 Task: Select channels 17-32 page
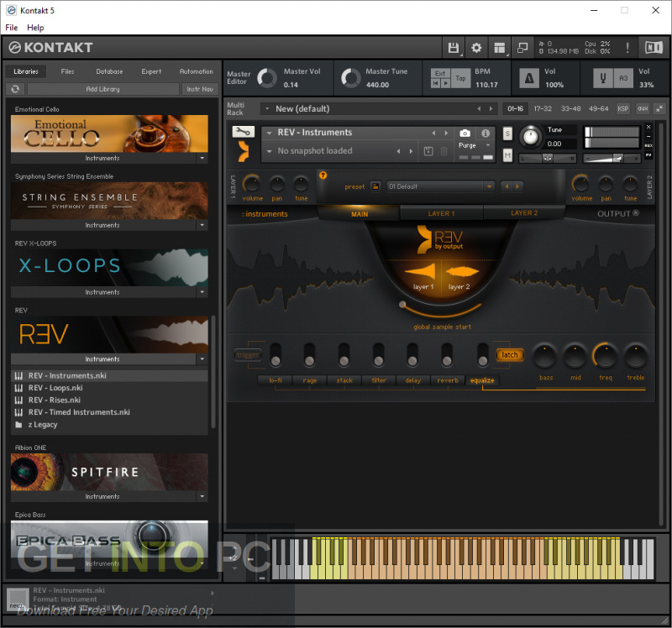[x=543, y=109]
